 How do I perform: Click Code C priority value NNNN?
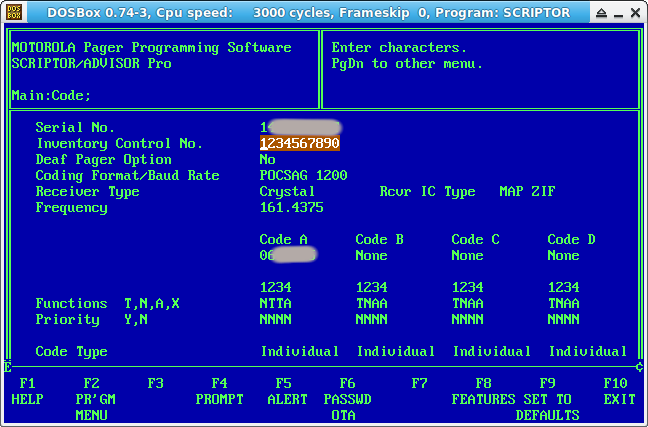tap(467, 320)
